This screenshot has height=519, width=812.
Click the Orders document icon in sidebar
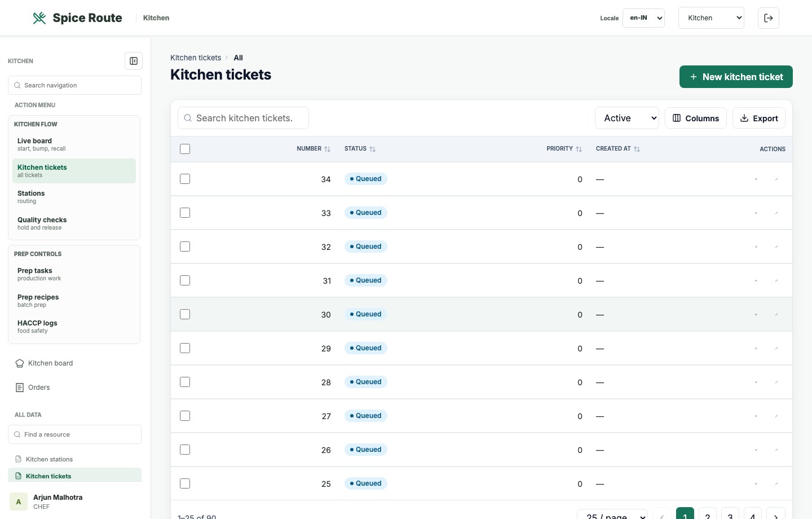[x=20, y=388]
